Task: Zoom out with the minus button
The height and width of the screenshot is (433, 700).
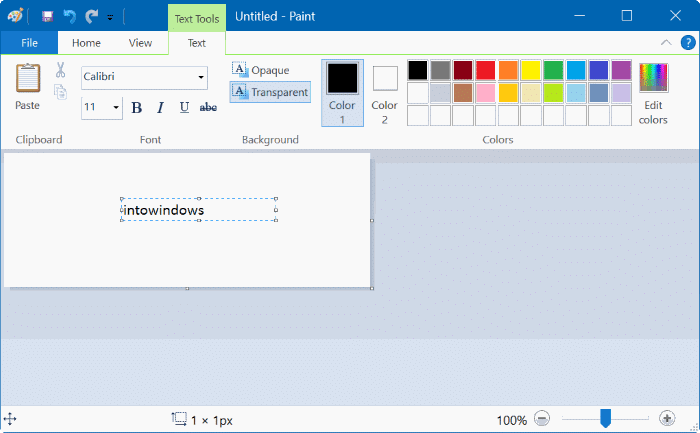Action: click(542, 419)
